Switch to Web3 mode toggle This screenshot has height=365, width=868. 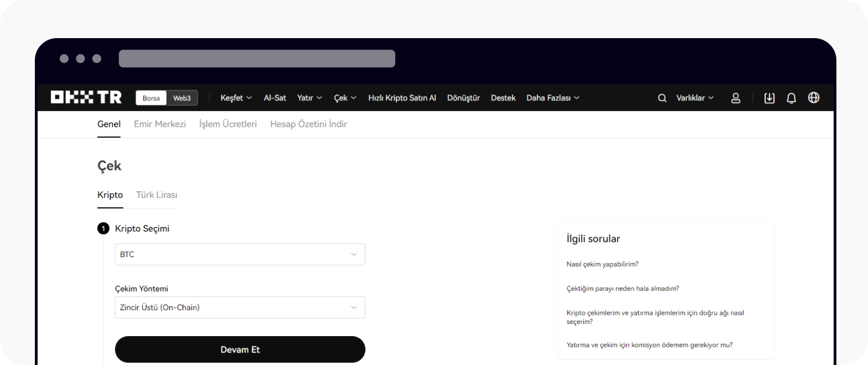(x=182, y=98)
